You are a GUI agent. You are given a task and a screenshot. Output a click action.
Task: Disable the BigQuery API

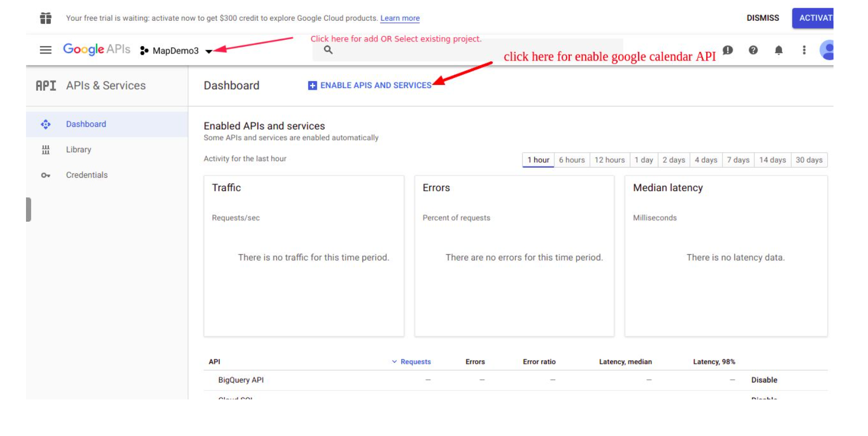pos(764,380)
